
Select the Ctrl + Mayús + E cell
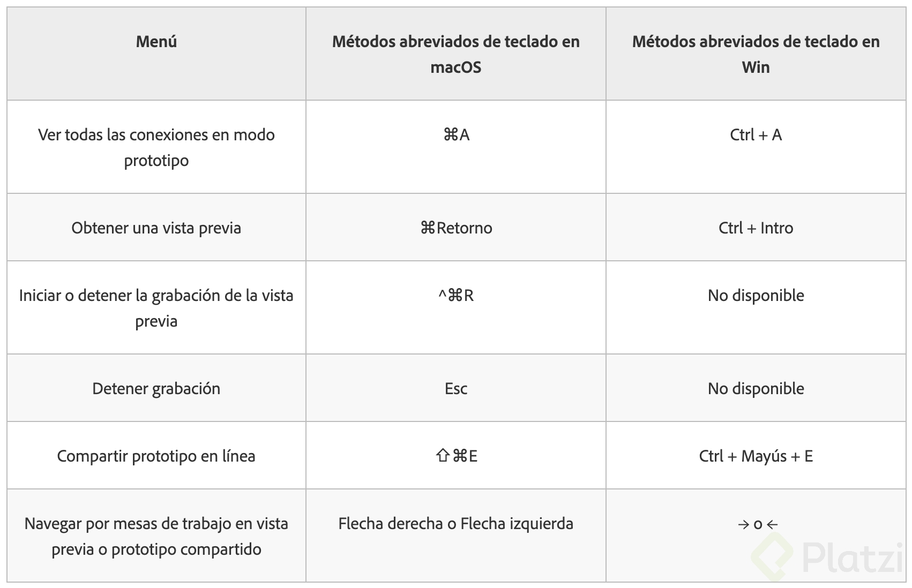coord(756,455)
